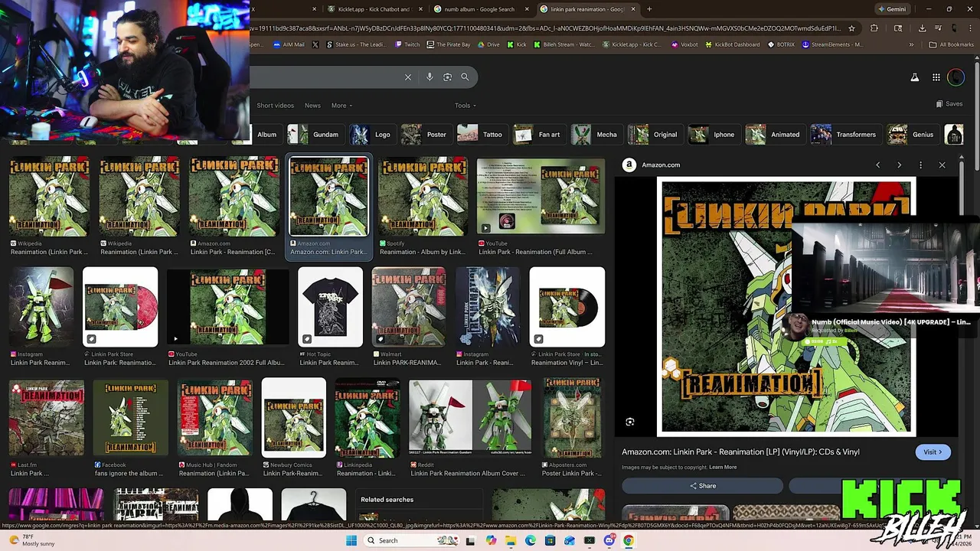This screenshot has height=551, width=980.
Task: Open the Hot Topic t-shirt thumbnail
Action: [x=330, y=307]
